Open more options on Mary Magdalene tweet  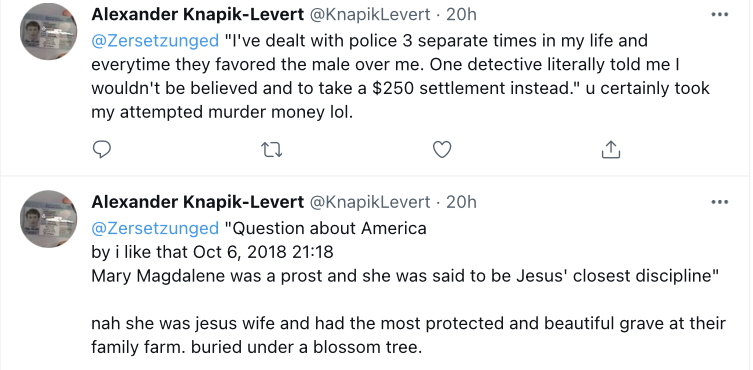click(x=719, y=202)
